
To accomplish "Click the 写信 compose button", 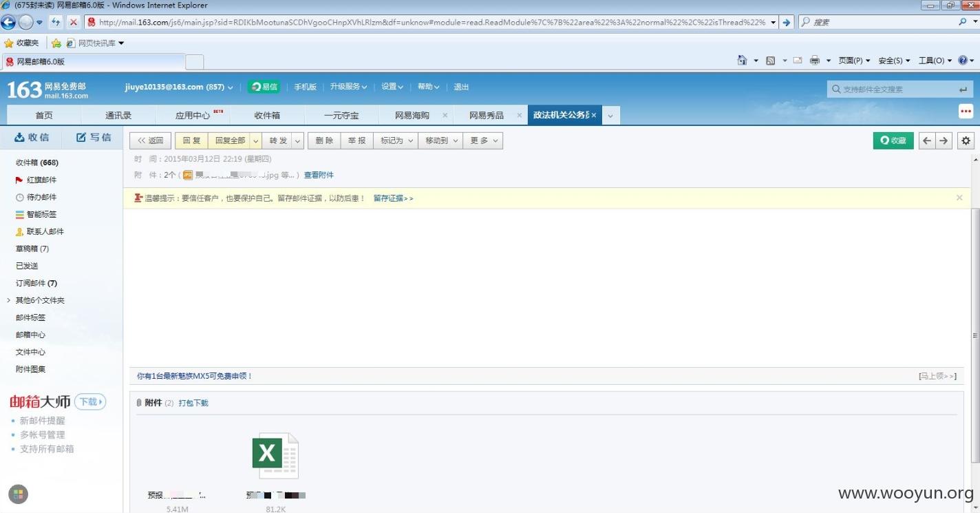I will tap(93, 137).
